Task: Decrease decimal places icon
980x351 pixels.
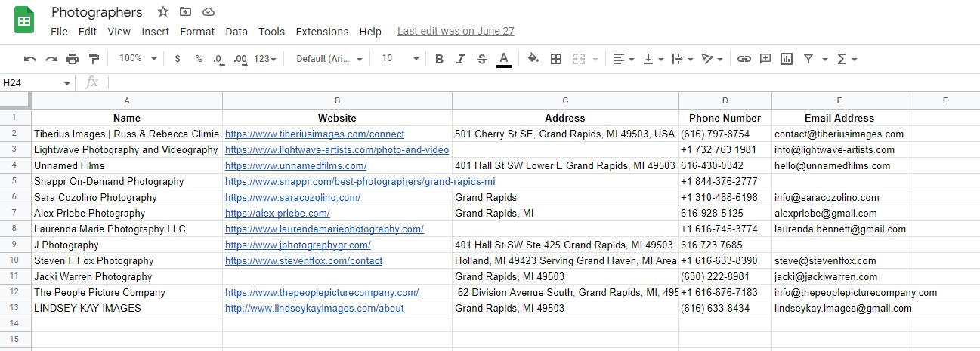Action: 218,59
